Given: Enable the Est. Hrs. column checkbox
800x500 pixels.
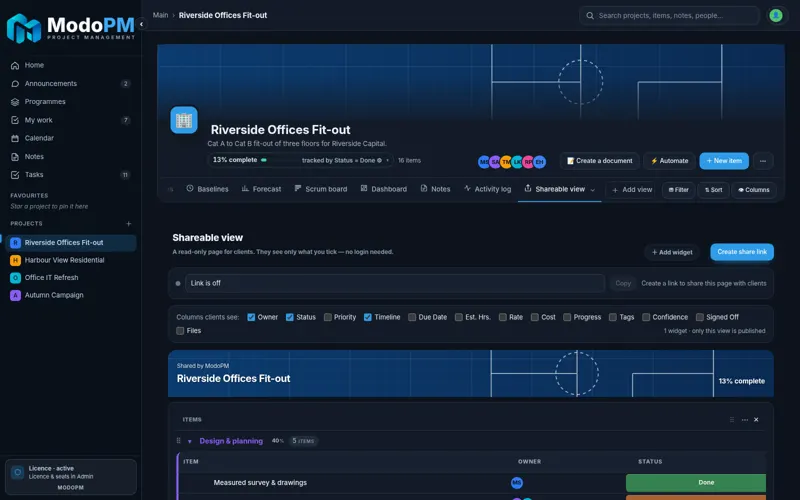Looking at the screenshot, I should point(459,317).
